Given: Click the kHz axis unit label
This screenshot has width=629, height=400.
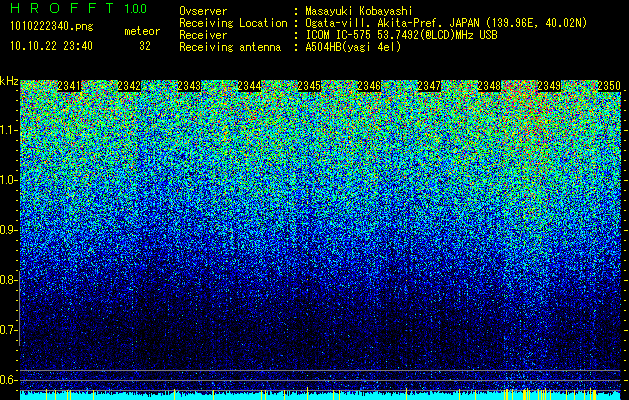Looking at the screenshot, I should [9, 81].
